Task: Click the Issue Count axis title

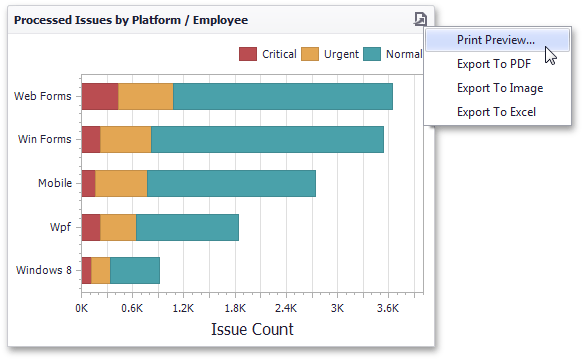Action: (252, 330)
